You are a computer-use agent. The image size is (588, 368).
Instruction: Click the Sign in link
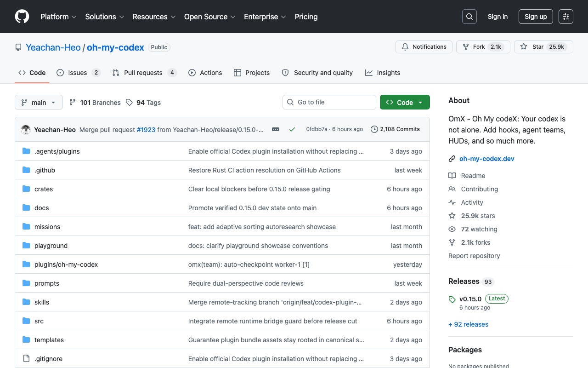click(498, 17)
